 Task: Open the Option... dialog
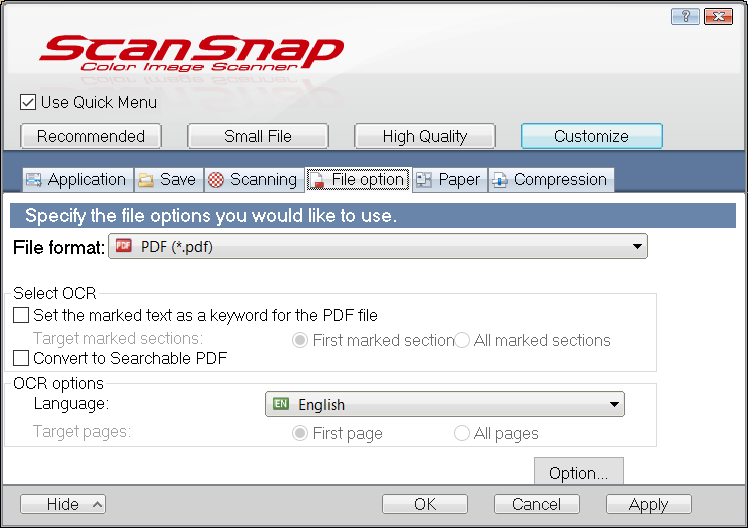[579, 472]
